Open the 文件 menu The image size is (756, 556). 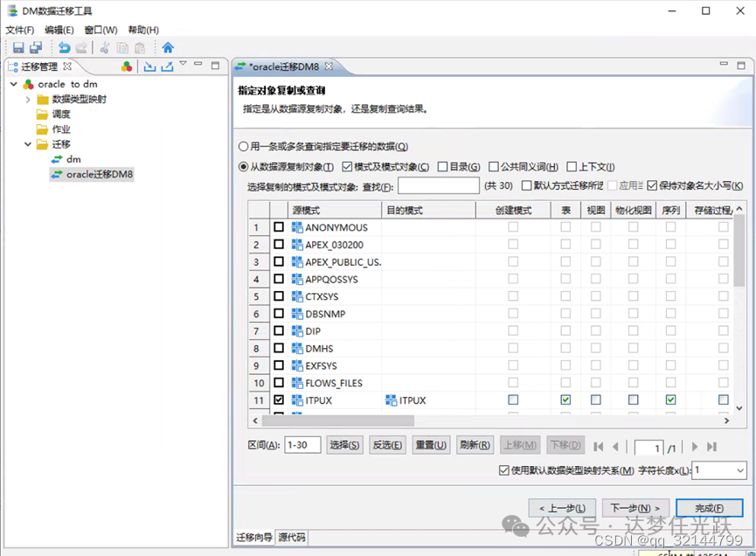pyautogui.click(x=20, y=30)
